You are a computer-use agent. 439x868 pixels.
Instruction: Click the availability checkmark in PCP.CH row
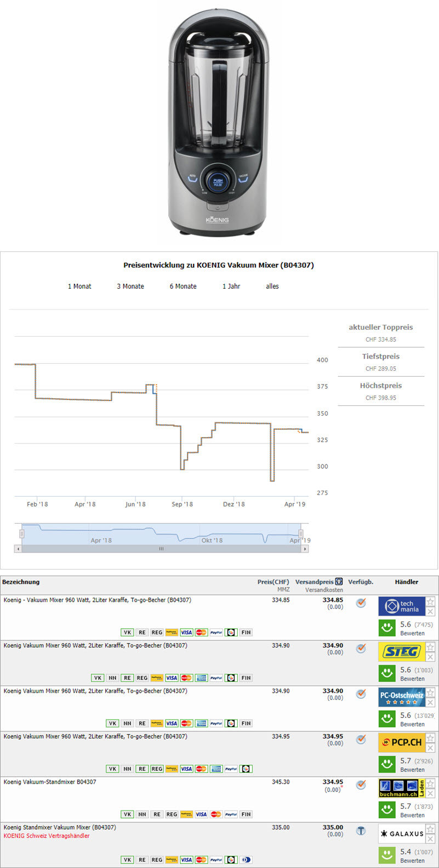pos(361,739)
